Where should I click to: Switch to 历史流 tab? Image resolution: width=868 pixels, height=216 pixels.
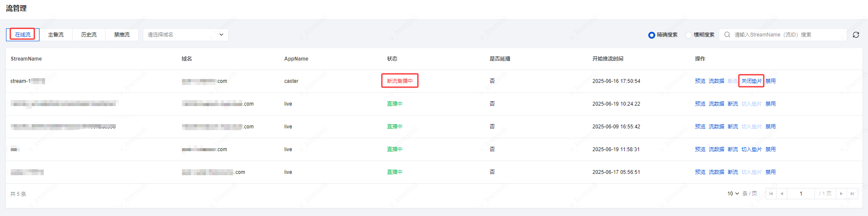pos(89,35)
